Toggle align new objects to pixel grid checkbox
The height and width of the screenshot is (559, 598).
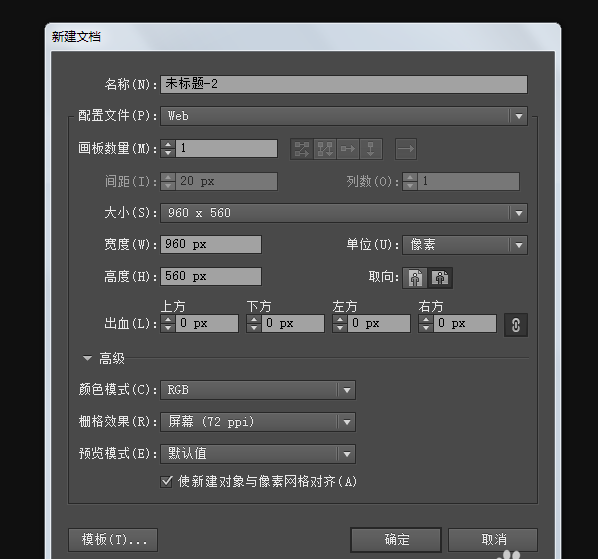tap(167, 481)
